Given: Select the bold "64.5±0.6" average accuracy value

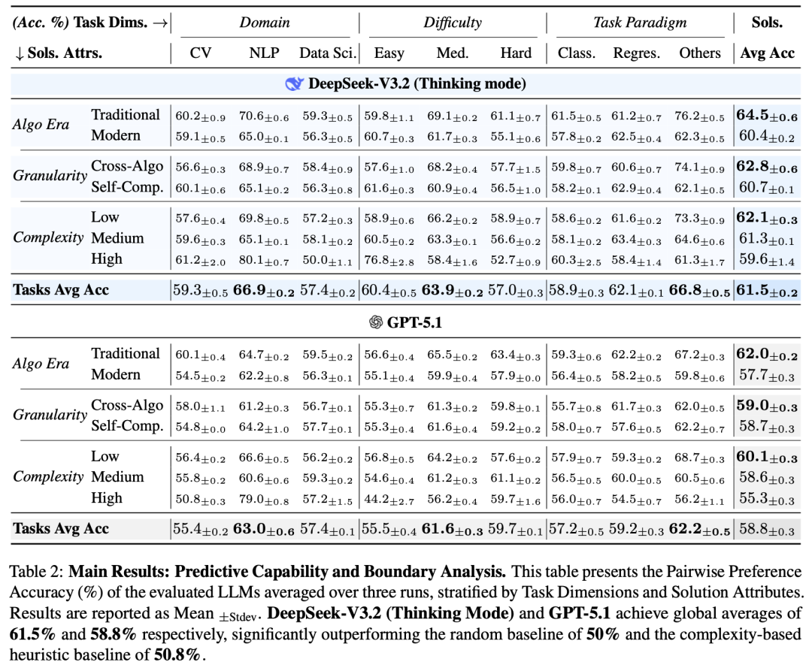Looking at the screenshot, I should point(767,115).
